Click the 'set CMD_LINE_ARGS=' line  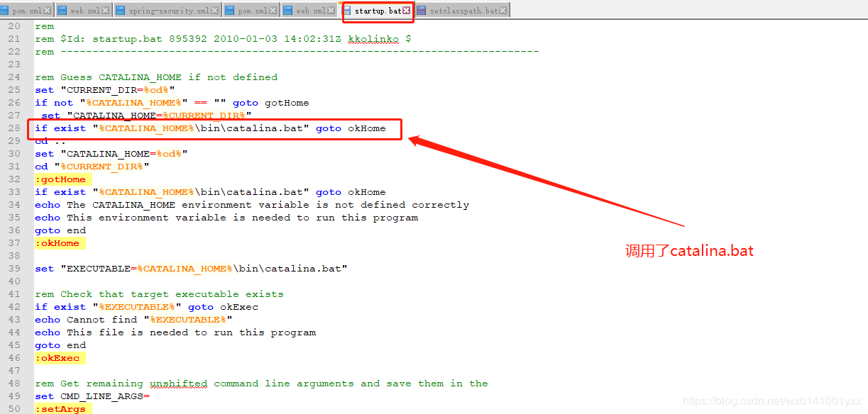92,396
